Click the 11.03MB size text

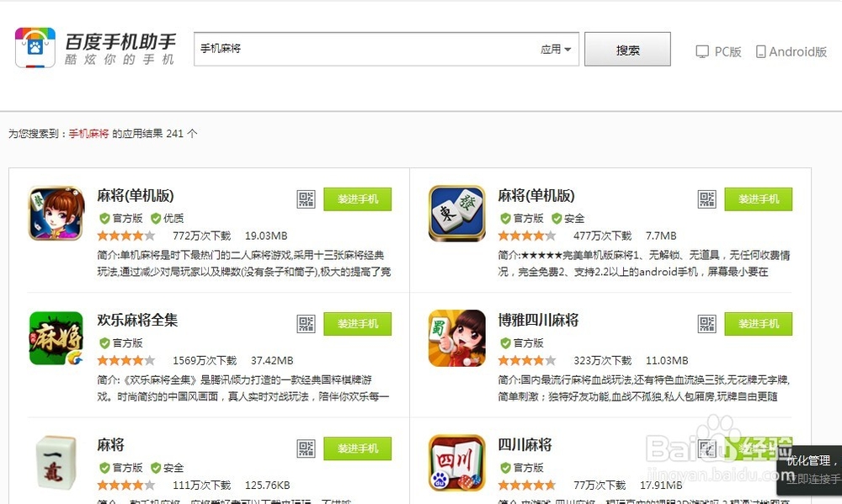(667, 360)
